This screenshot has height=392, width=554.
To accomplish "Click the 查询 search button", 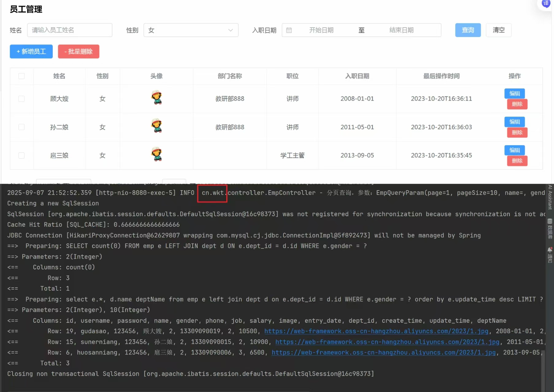I will (468, 30).
